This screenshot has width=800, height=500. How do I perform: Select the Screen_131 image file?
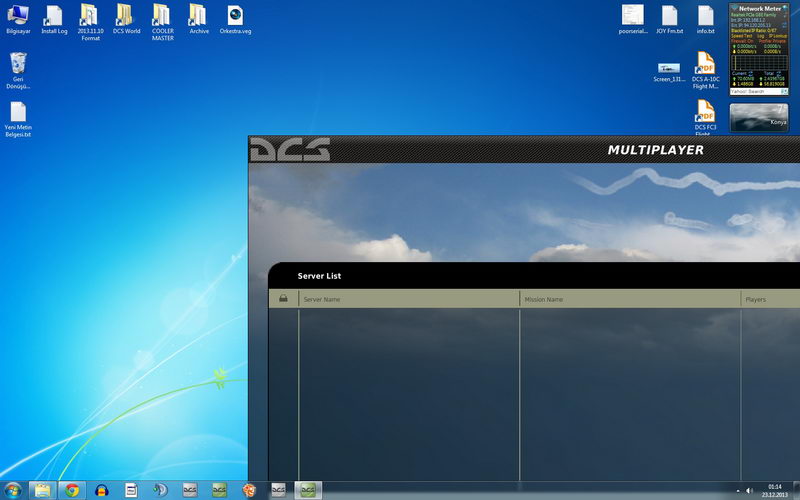tap(669, 72)
